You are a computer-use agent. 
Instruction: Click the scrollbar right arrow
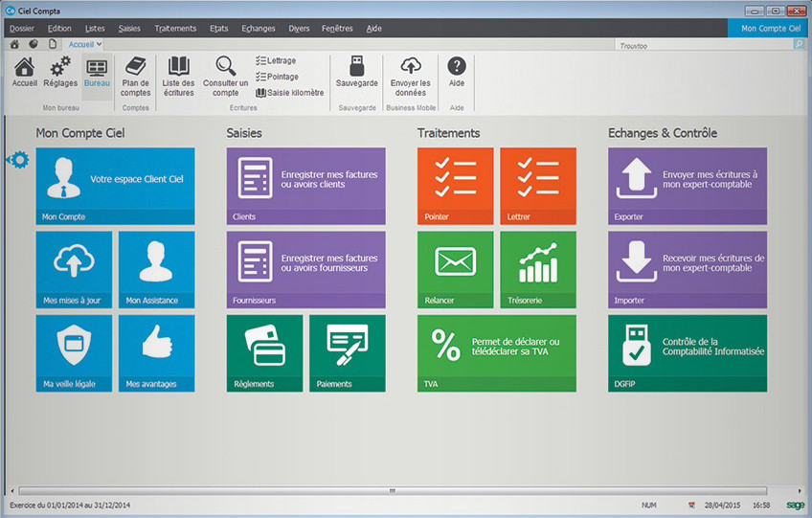coord(800,490)
